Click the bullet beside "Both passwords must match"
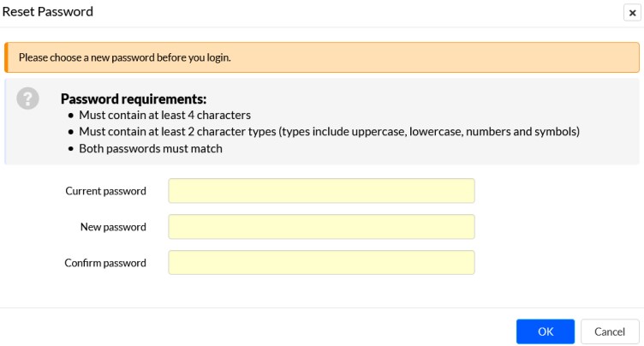The image size is (644, 346). [71, 149]
